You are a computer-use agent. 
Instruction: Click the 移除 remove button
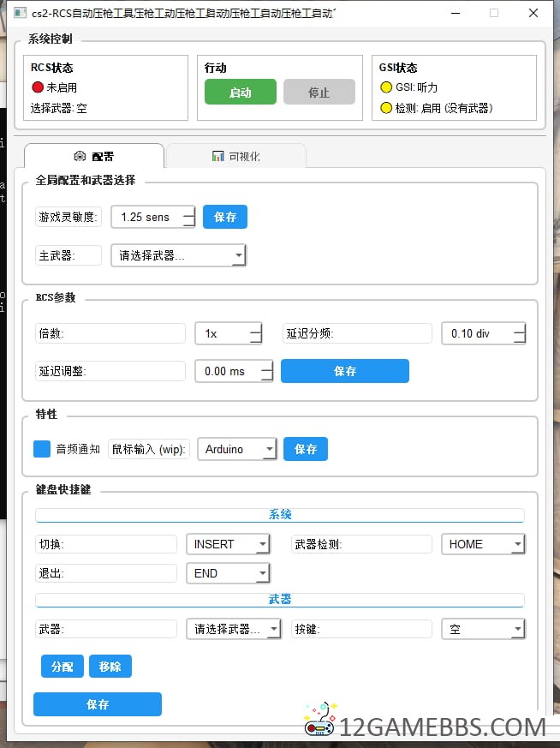click(110, 666)
